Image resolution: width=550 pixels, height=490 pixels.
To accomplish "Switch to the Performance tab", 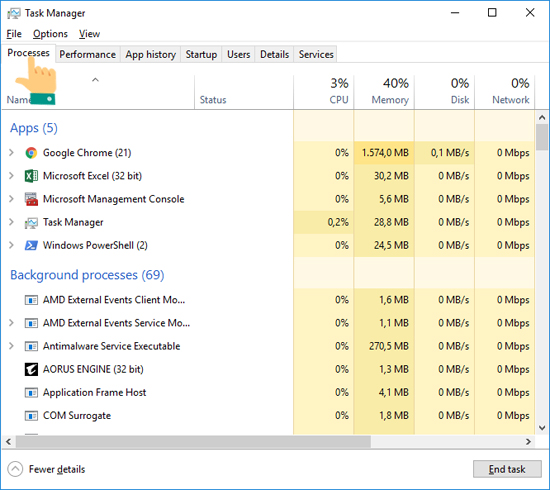I will [x=87, y=54].
